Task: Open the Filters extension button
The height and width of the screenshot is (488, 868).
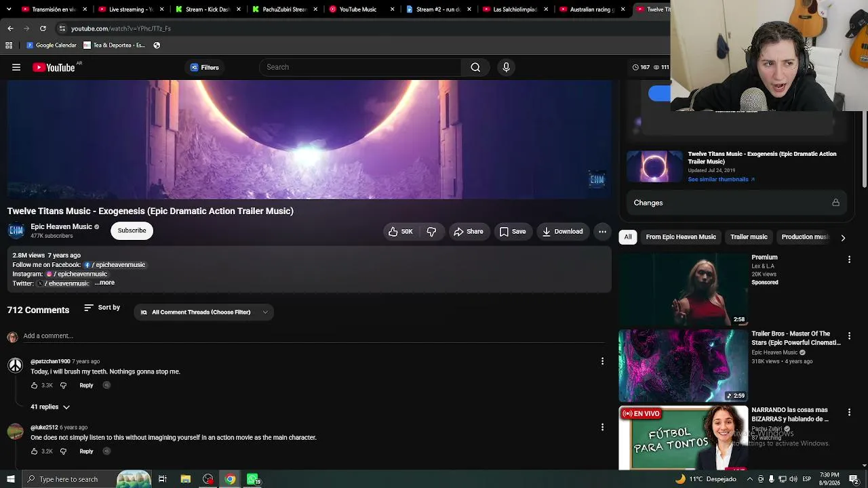Action: tap(204, 67)
